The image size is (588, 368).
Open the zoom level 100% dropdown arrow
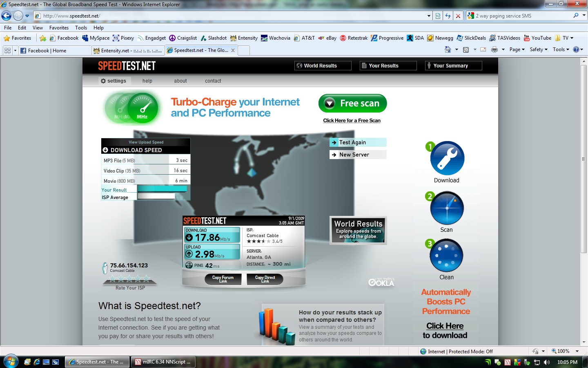577,351
